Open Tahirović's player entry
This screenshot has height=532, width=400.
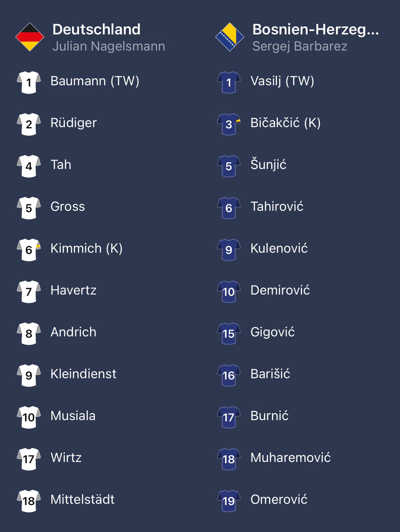click(x=277, y=206)
